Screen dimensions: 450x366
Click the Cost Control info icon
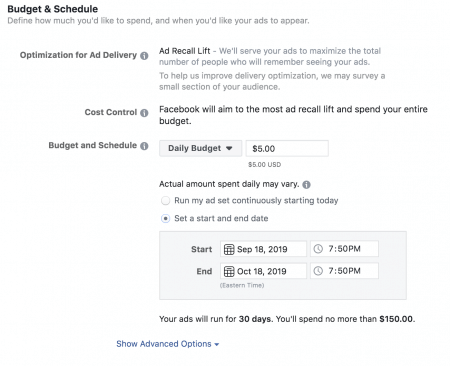point(144,113)
